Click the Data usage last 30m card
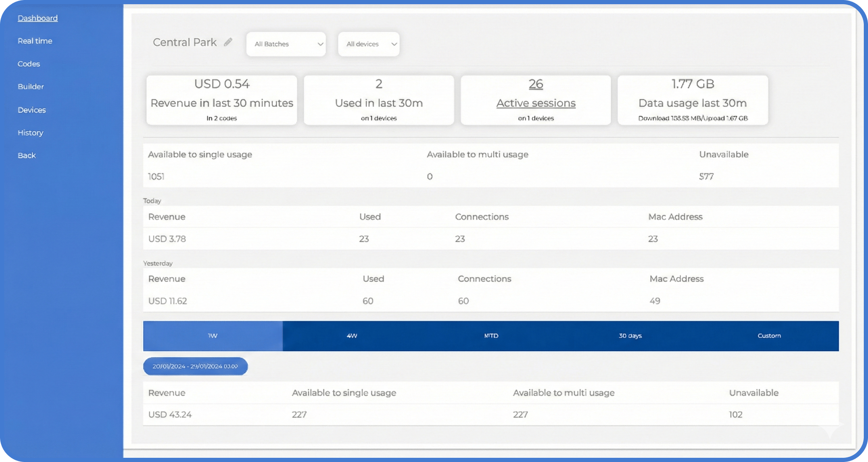This screenshot has height=462, width=868. tap(692, 100)
